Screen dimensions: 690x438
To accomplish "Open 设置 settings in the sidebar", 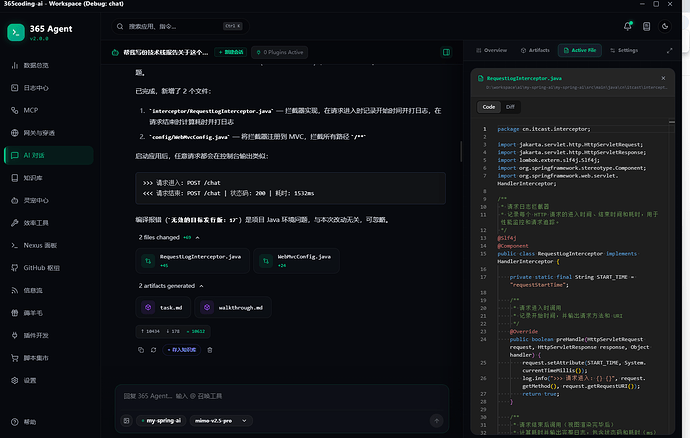I will (48, 380).
